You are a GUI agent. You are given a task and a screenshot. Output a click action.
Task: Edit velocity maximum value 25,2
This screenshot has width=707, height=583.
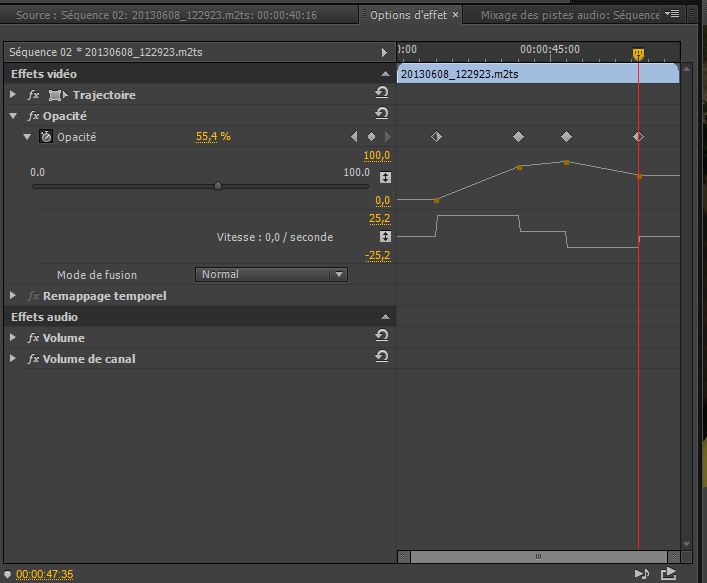[380, 218]
